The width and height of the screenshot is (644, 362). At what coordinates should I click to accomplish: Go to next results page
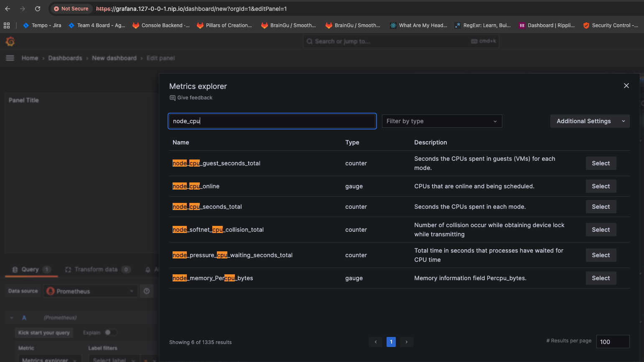click(407, 342)
